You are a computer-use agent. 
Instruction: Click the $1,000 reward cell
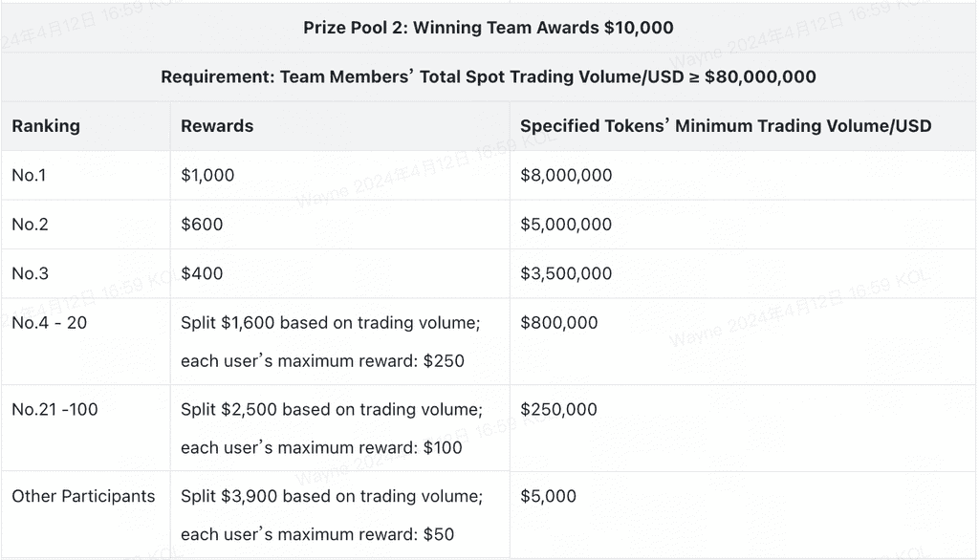pyautogui.click(x=207, y=175)
